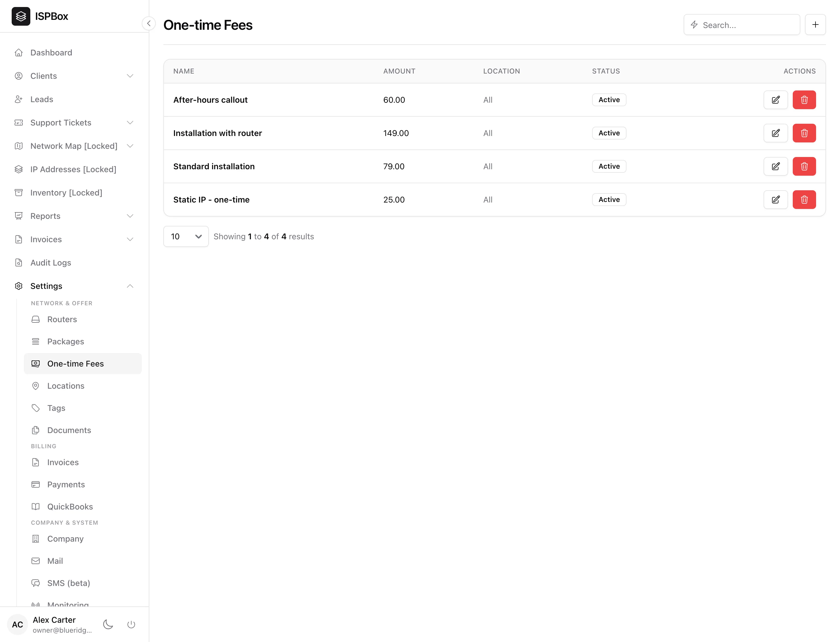840x642 pixels.
Task: Click the IP Addresses layers icon
Action: pos(19,169)
